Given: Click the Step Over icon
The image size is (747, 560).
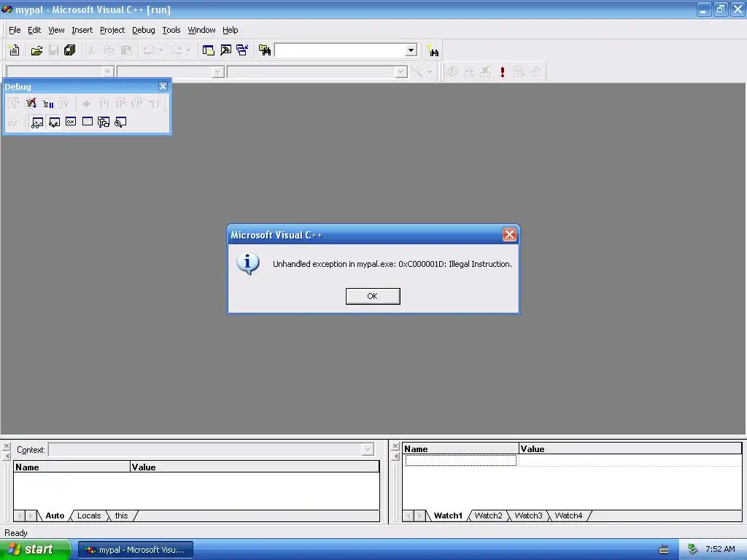Looking at the screenshot, I should click(120, 104).
